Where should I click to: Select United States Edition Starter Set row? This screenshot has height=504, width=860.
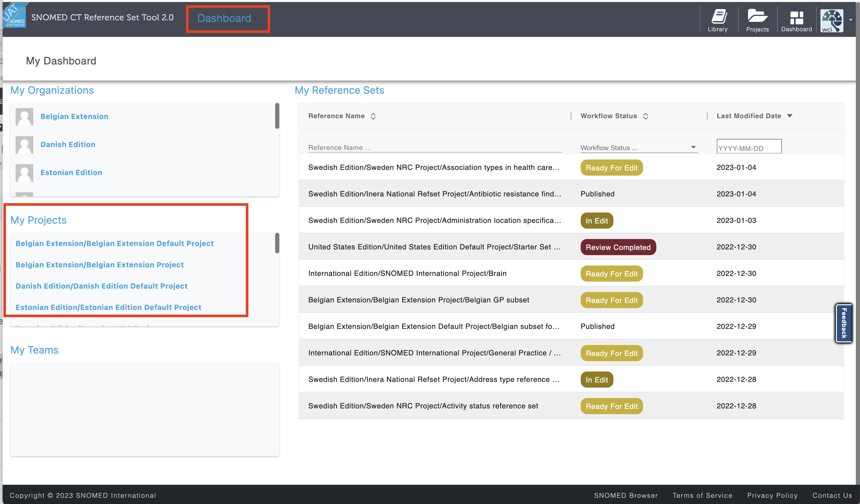(x=571, y=247)
